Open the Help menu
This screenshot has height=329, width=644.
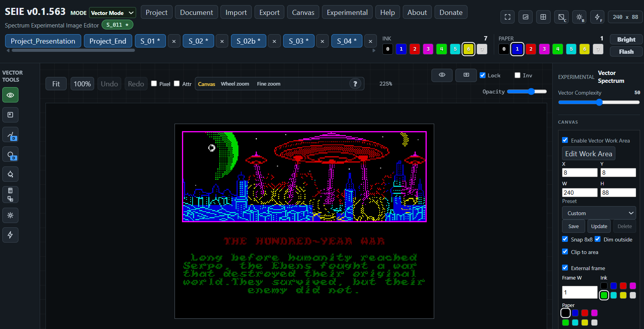click(x=387, y=13)
